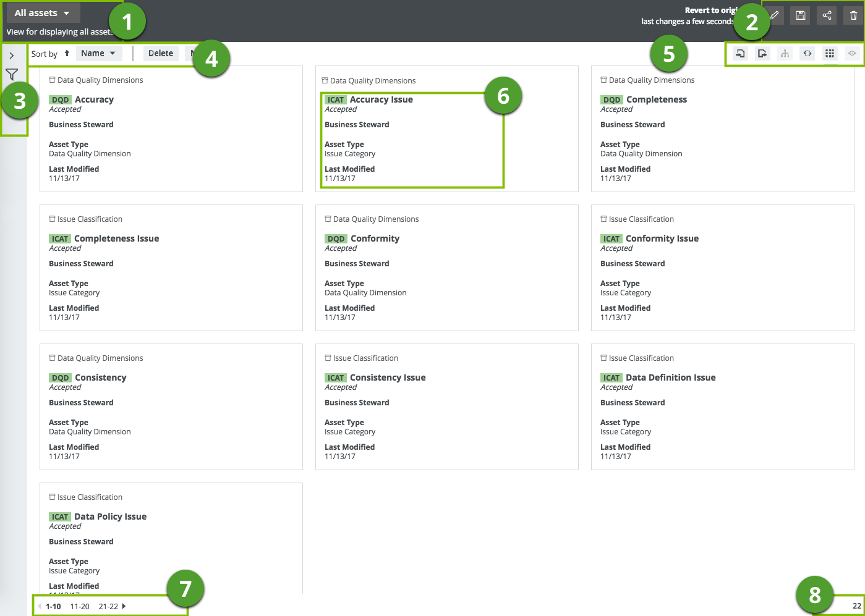Screen dimensions: 865x616
Task: Open the All assets view dropdown
Action: click(42, 13)
